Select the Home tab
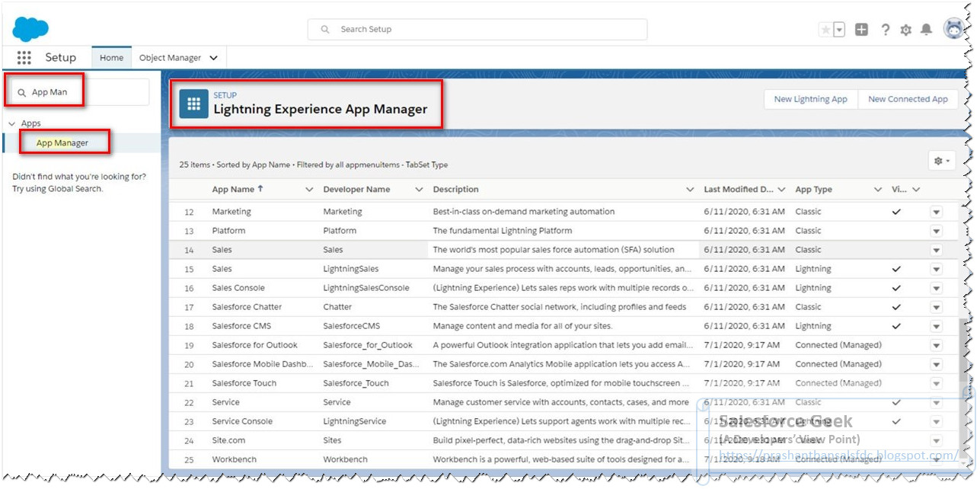Image resolution: width=980 pixels, height=489 pixels. (111, 58)
